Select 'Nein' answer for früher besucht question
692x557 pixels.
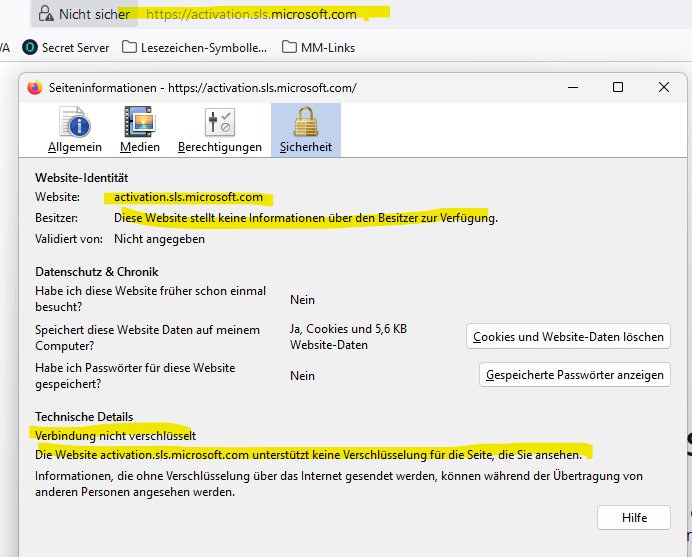tap(302, 300)
